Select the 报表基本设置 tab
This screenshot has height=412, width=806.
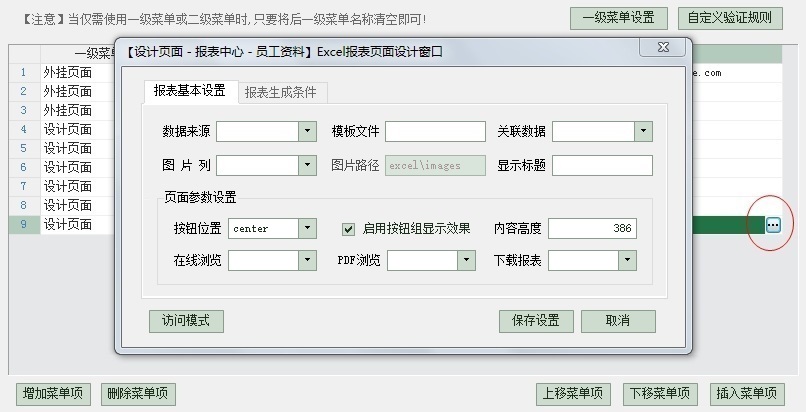click(190, 92)
